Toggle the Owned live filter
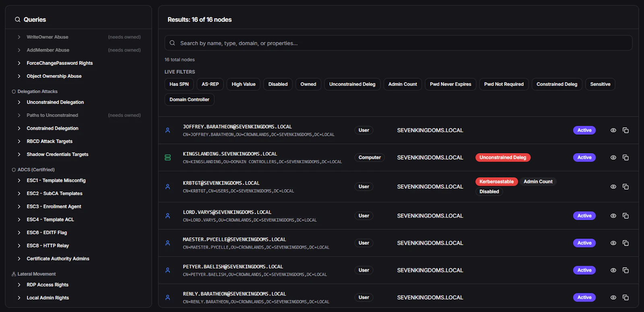This screenshot has width=644, height=312. [x=308, y=84]
